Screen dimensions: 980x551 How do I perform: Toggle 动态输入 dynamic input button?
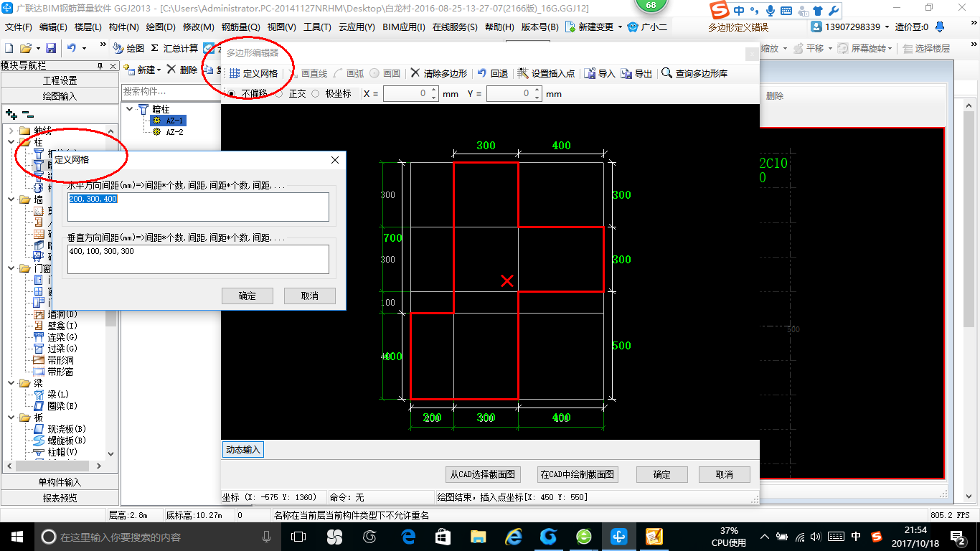(244, 450)
